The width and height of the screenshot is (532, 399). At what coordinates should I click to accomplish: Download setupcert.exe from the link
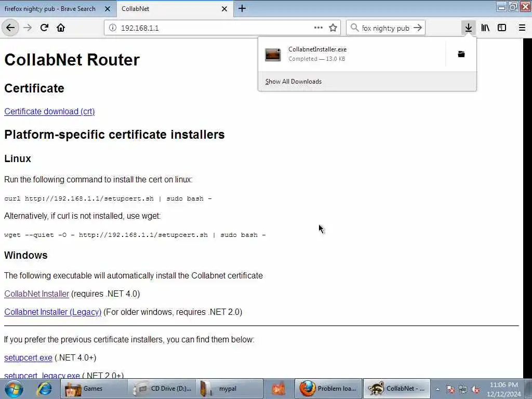point(28,357)
